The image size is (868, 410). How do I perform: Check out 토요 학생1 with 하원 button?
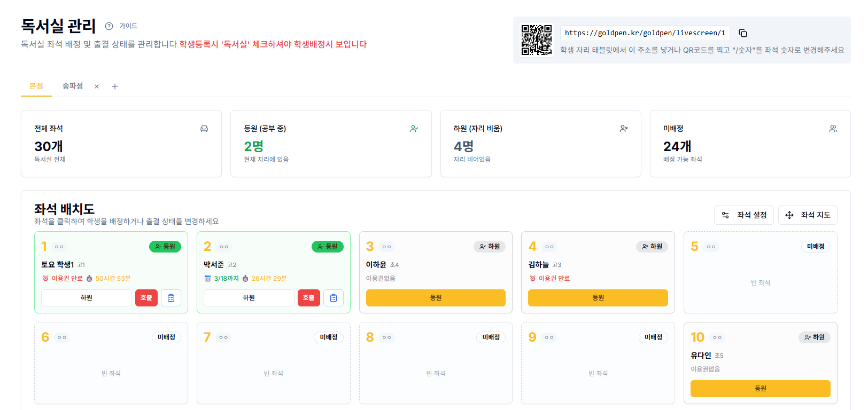pyautogui.click(x=87, y=298)
